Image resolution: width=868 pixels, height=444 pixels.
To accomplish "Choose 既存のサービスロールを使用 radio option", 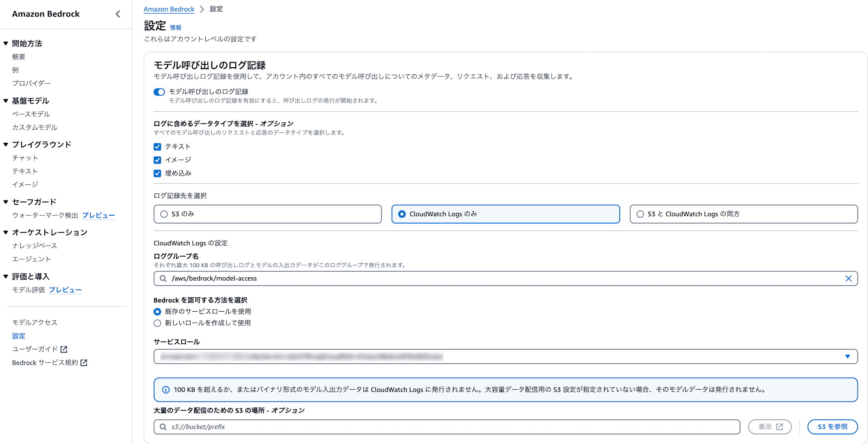I will point(158,312).
